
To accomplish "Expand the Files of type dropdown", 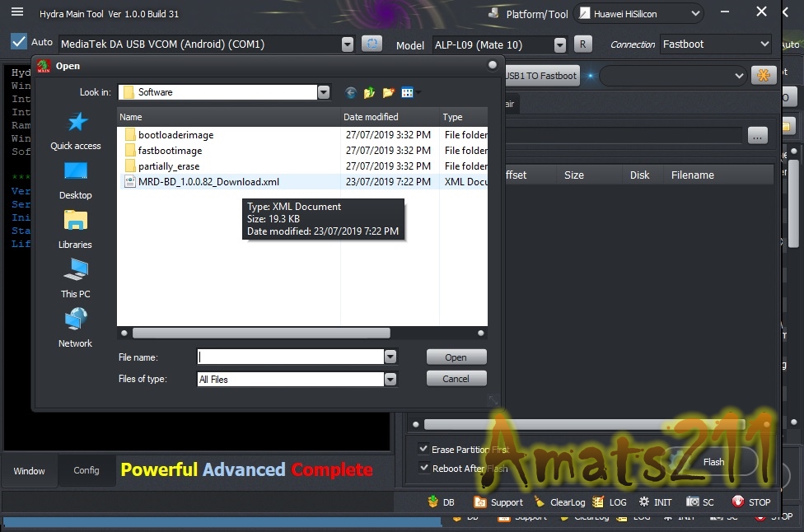I will 390,380.
